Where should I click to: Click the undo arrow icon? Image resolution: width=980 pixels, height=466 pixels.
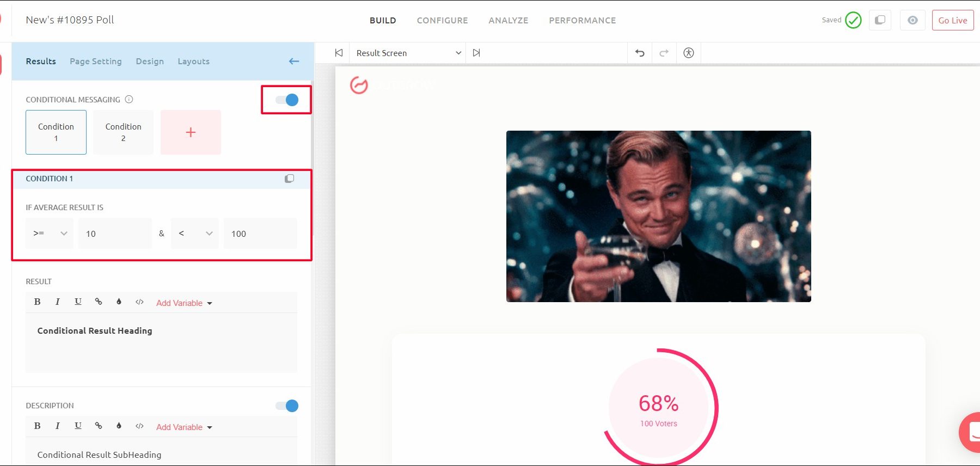tap(640, 53)
